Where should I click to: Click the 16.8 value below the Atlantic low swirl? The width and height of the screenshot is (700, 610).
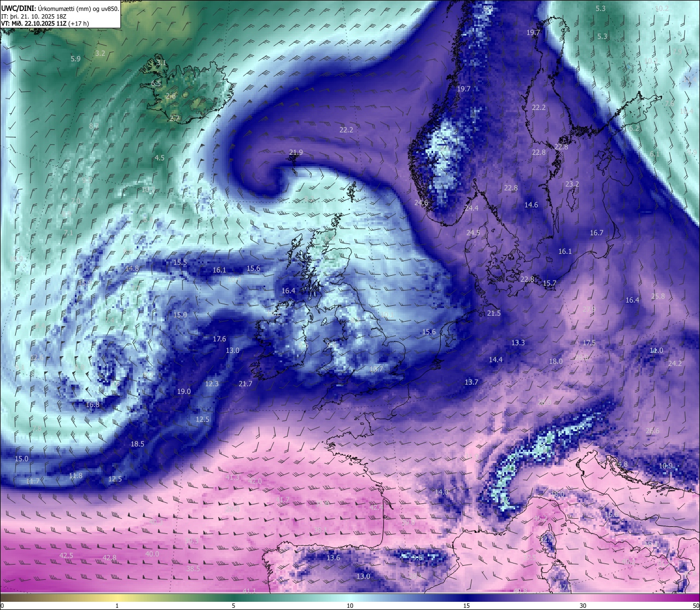(92, 404)
